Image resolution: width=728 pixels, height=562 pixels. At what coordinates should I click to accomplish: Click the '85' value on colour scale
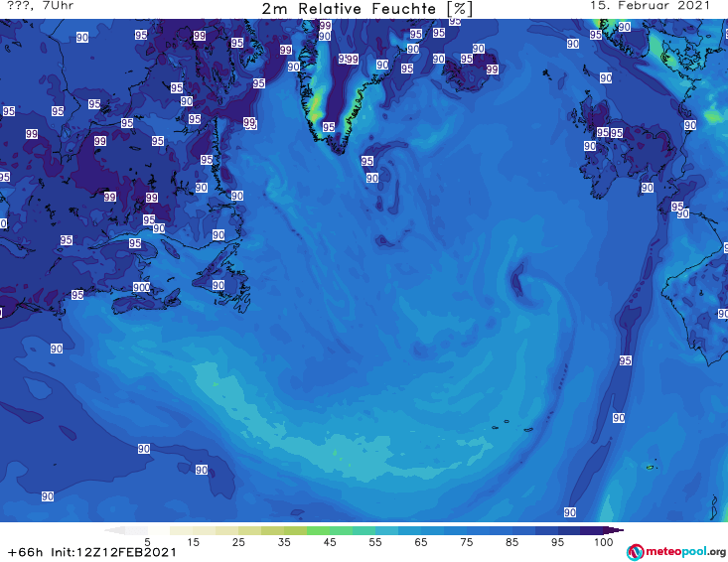(512, 542)
